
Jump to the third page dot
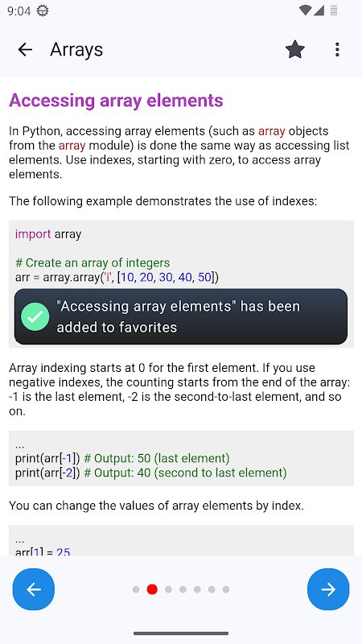point(168,590)
